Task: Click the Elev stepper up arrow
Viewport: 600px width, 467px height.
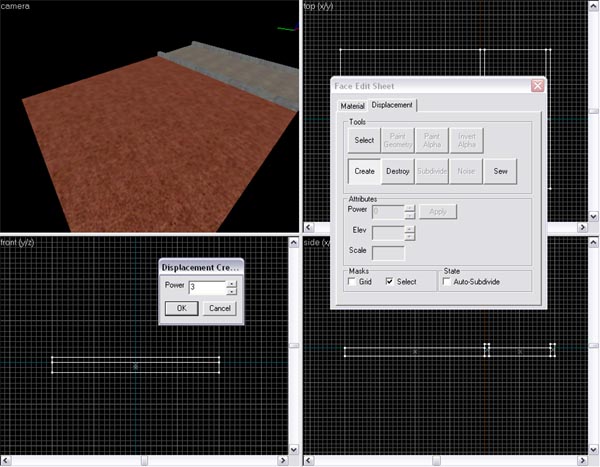Action: [409, 228]
